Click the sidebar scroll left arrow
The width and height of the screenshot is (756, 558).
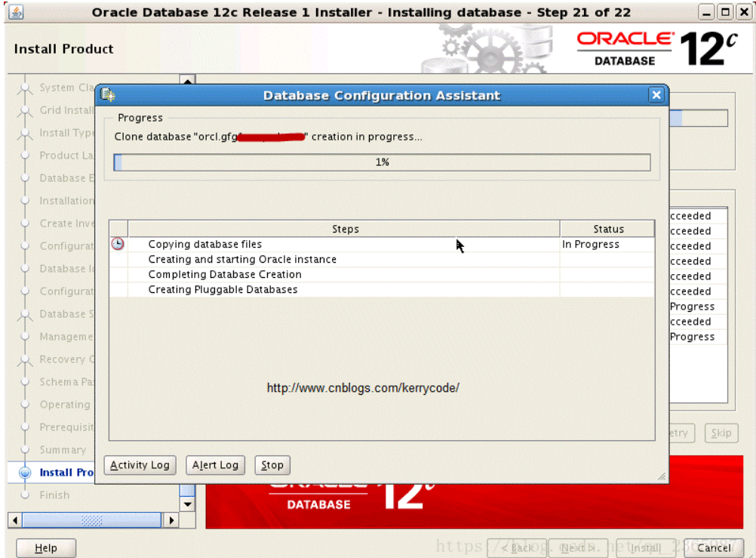tap(15, 520)
